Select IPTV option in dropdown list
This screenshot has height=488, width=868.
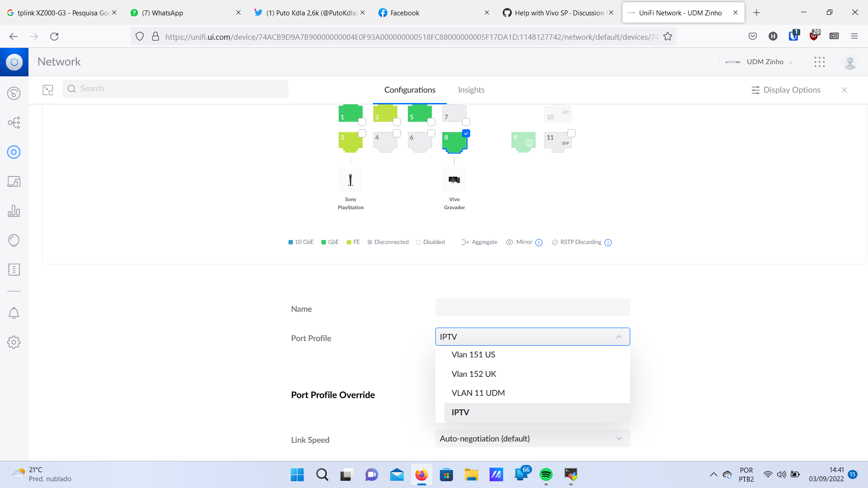pos(537,413)
